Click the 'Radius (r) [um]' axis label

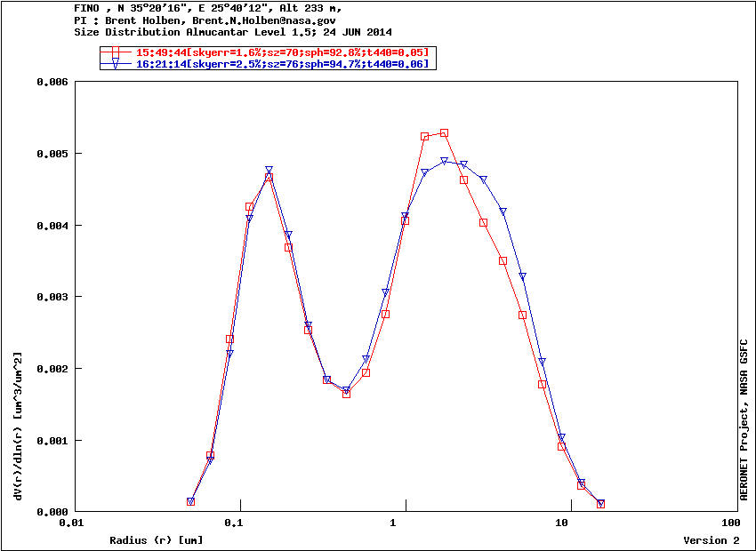tap(156, 540)
